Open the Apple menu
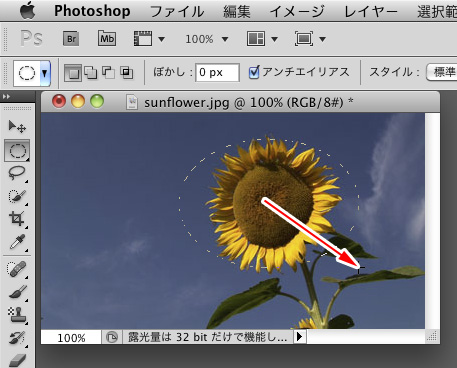The width and height of the screenshot is (457, 368). (x=28, y=10)
